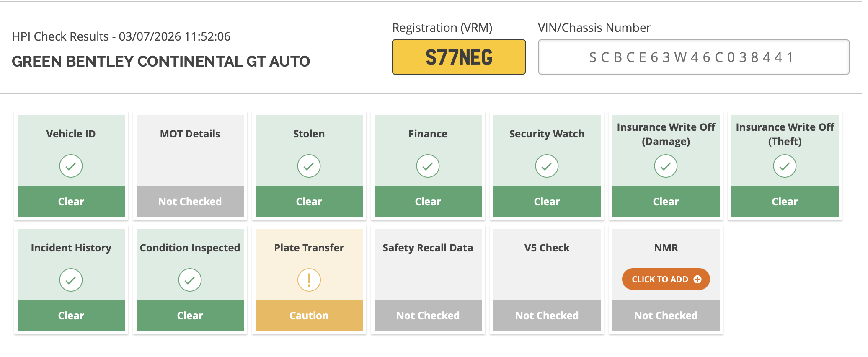Click the Incident History checkmark icon

pyautogui.click(x=71, y=280)
